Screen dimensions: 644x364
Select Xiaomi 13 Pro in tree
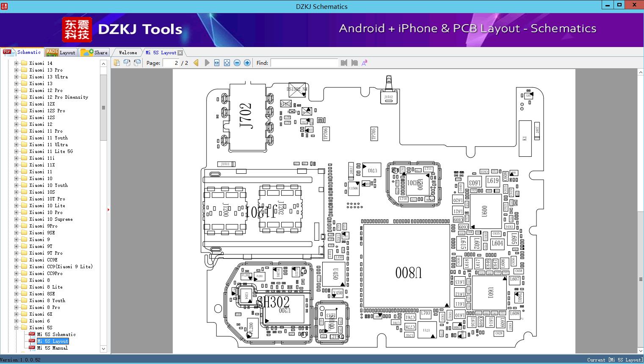click(46, 70)
